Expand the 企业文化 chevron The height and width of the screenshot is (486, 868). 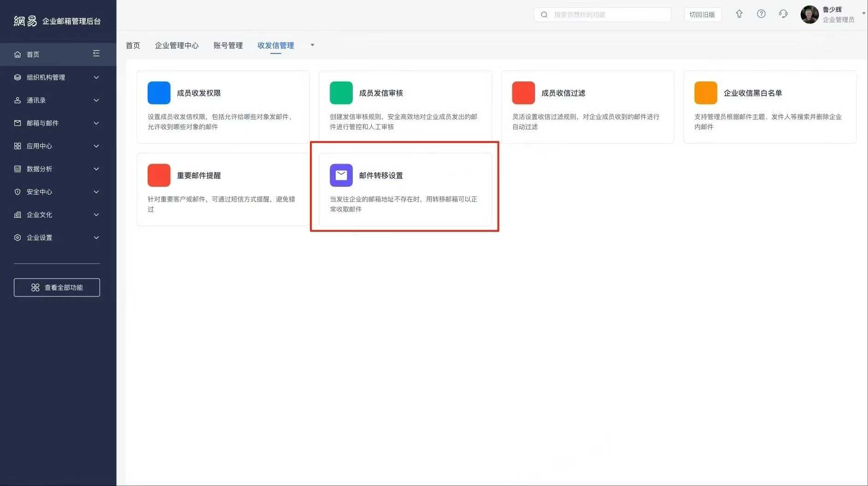[96, 215]
